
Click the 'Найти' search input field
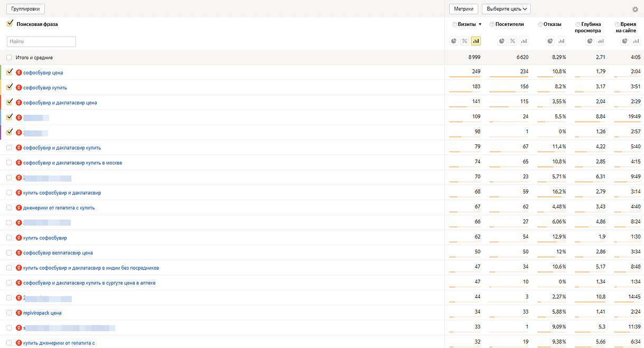pos(41,41)
